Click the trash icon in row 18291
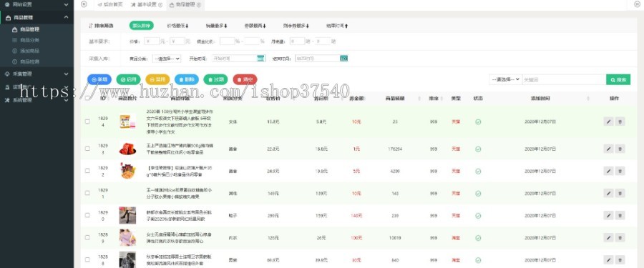The height and width of the screenshot is (268, 644). 620,193
